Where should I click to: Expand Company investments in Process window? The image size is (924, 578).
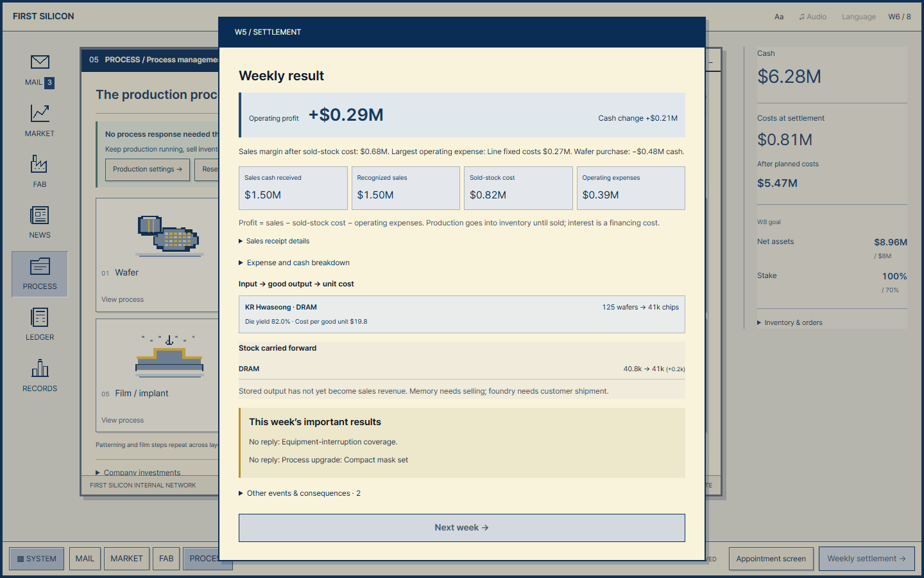(139, 473)
